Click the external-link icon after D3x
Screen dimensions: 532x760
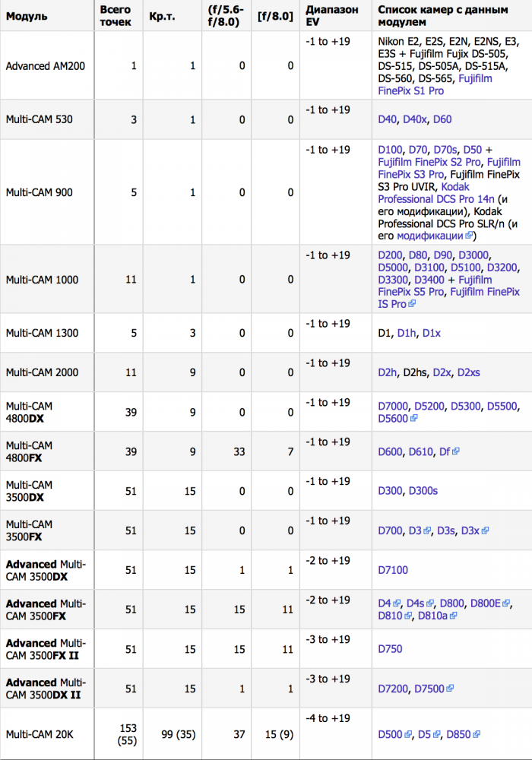coord(485,530)
